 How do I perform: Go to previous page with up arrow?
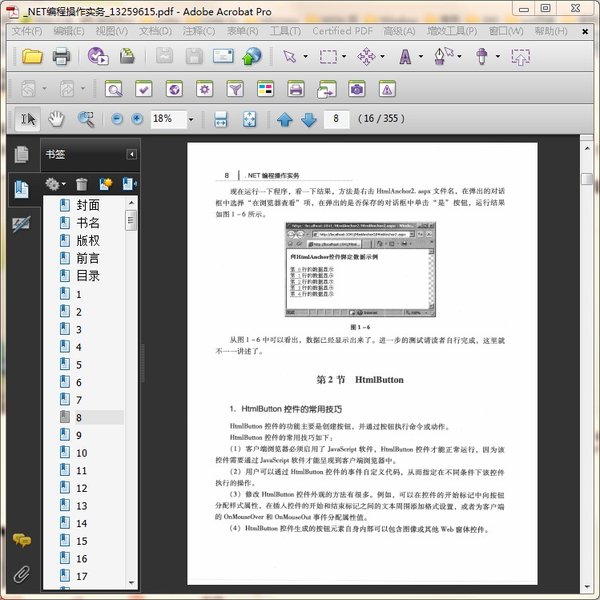[285, 120]
